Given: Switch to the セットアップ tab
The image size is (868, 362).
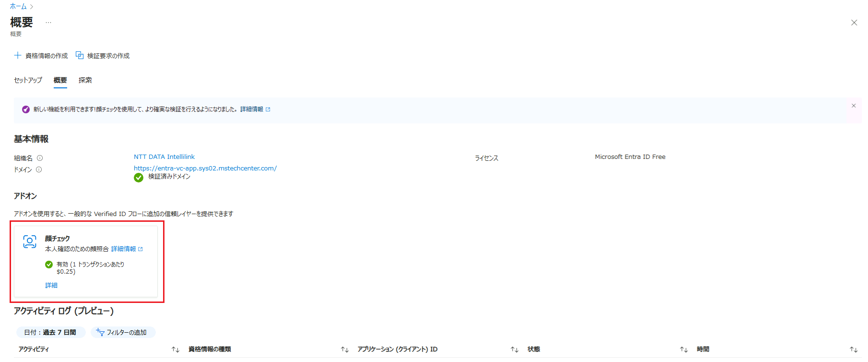Looking at the screenshot, I should [x=28, y=80].
